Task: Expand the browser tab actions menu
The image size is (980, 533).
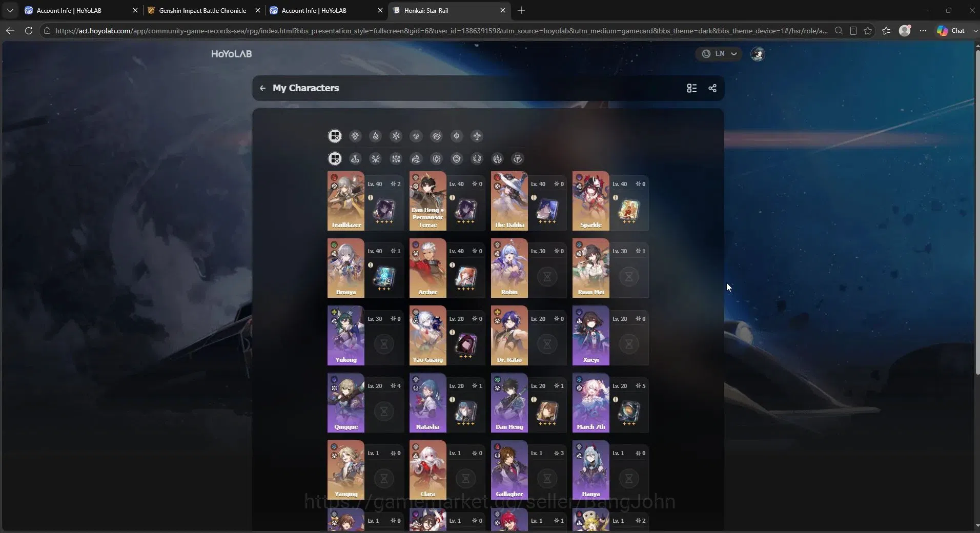Action: click(10, 10)
